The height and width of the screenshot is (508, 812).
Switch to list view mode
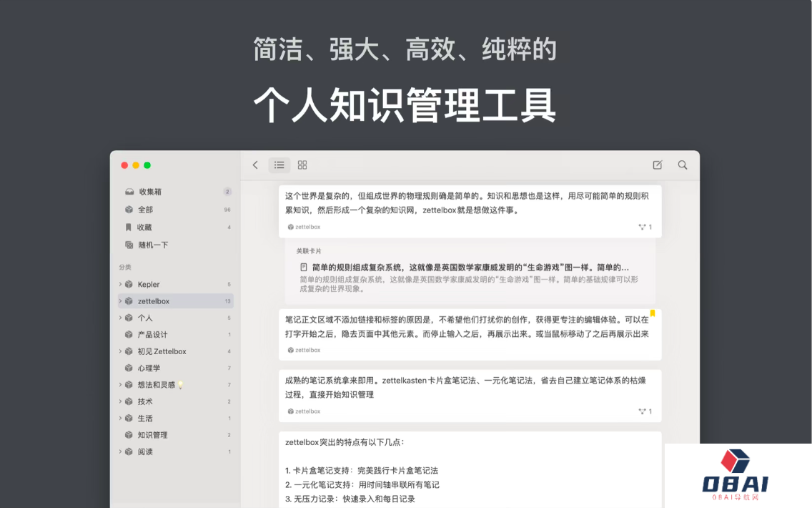(x=279, y=165)
